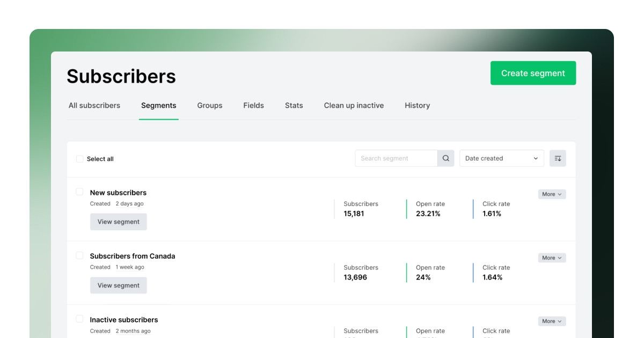Select the Subscribers from Canada checkbox

tap(79, 255)
